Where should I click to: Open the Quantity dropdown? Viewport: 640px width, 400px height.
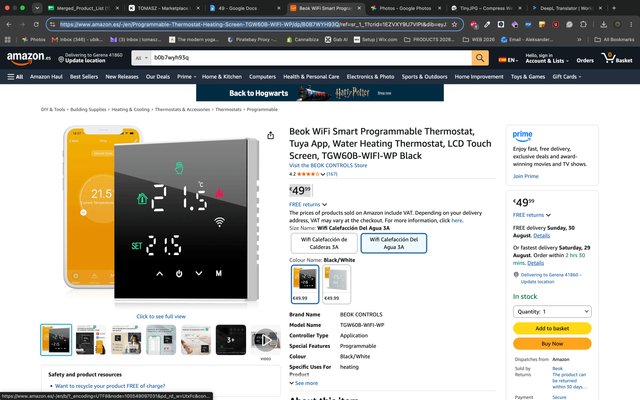pyautogui.click(x=552, y=311)
